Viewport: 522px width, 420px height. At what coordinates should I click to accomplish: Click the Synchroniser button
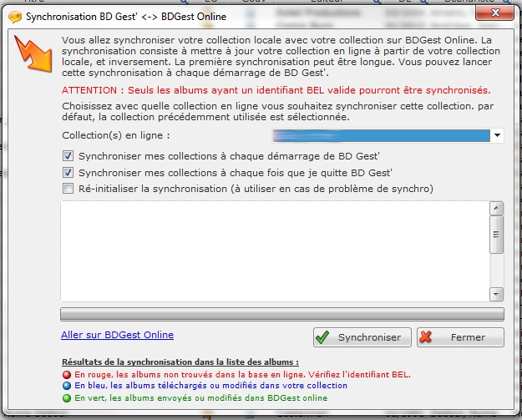coord(362,337)
